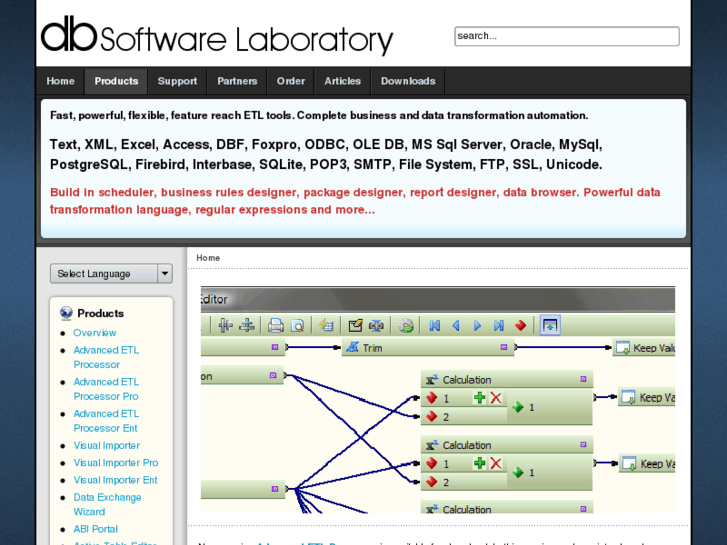The height and width of the screenshot is (545, 727).
Task: Click purple square on second Calculation node
Action: click(583, 444)
